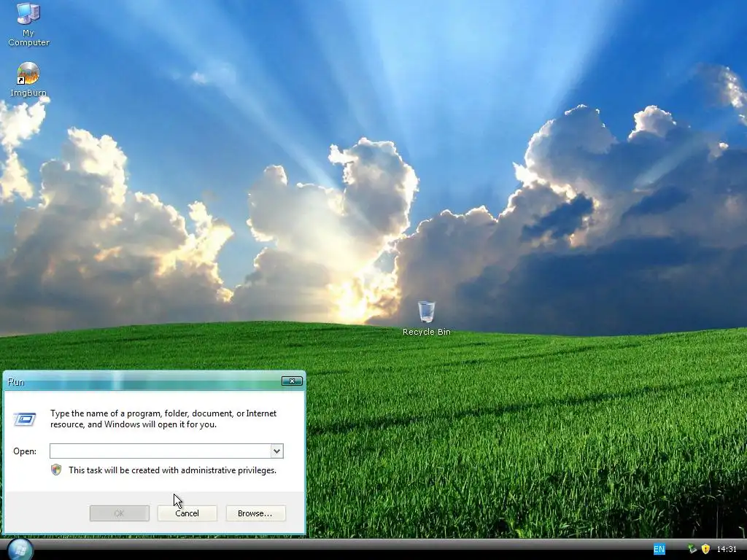
Task: Click the greyed-out OK button
Action: tap(119, 513)
